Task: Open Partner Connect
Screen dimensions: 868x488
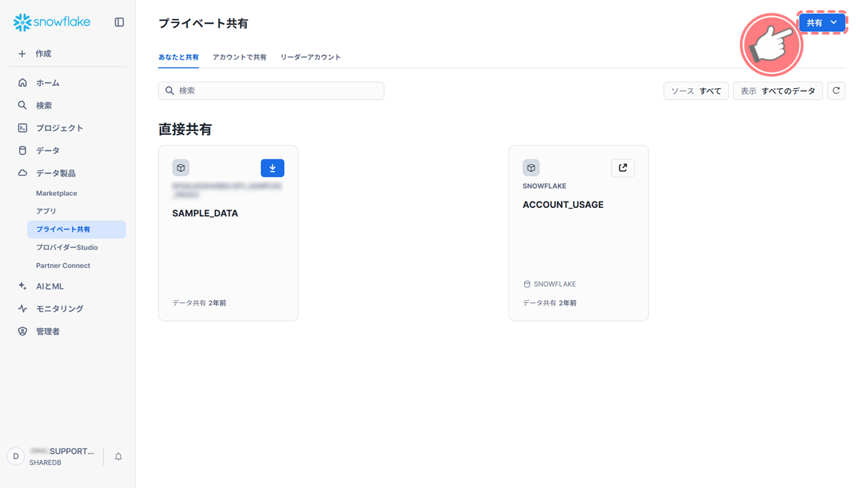Action: [63, 266]
